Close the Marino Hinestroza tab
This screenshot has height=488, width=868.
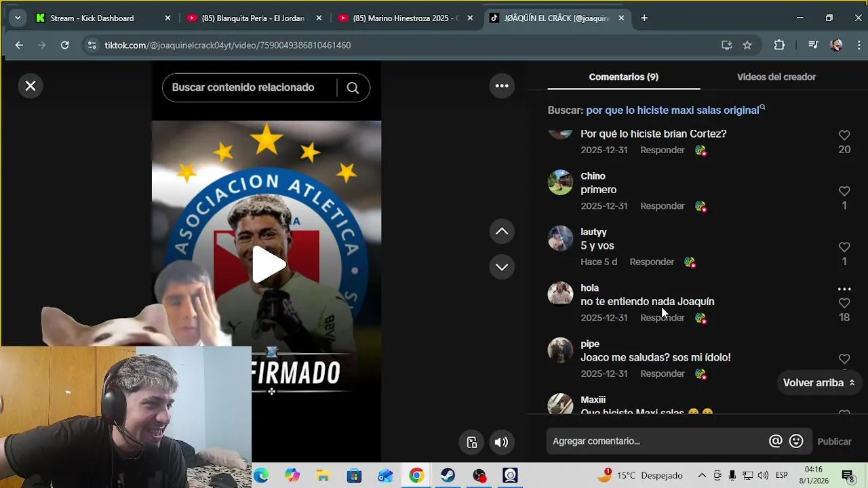tap(470, 18)
